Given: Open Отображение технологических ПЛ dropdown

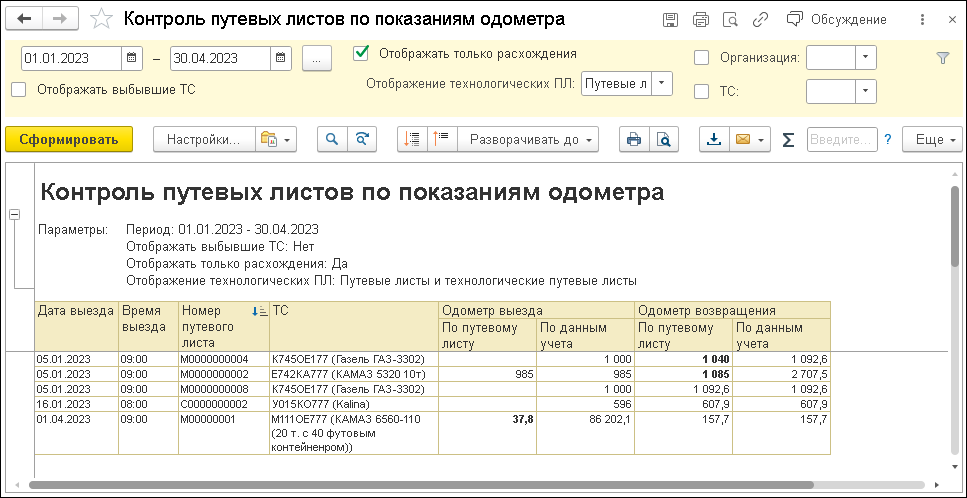Looking at the screenshot, I should 662,83.
